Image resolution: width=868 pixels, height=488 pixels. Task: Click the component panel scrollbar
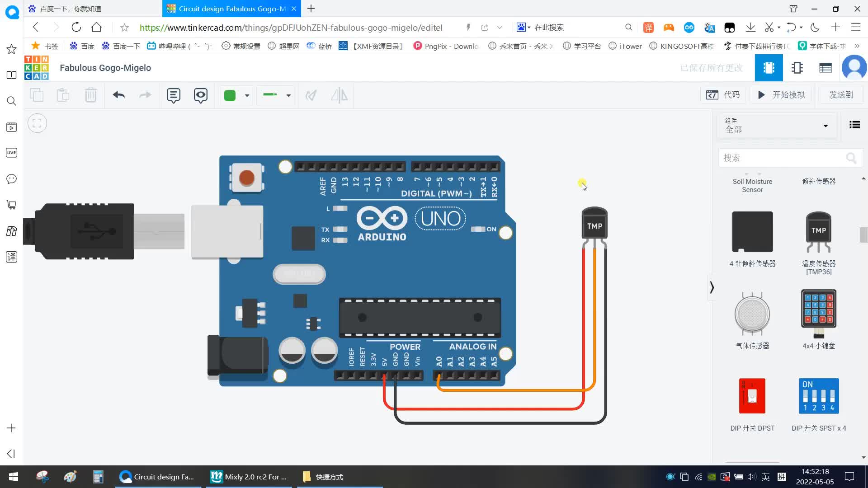coord(863,235)
